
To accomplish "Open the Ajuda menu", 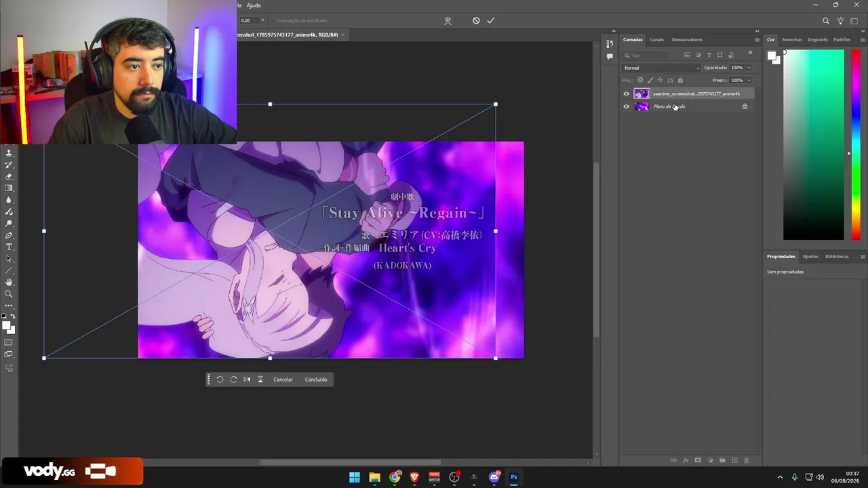I will coord(254,5).
